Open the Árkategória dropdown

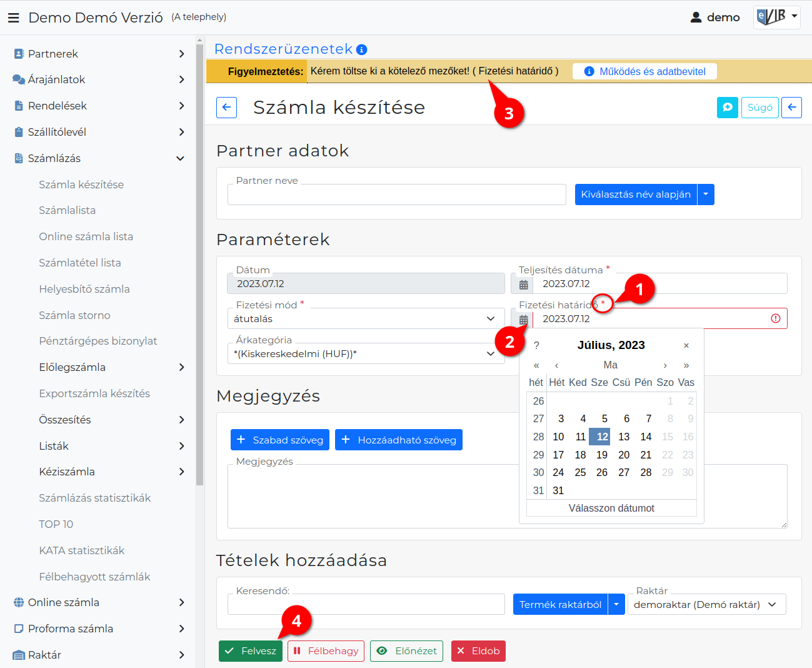click(x=366, y=354)
